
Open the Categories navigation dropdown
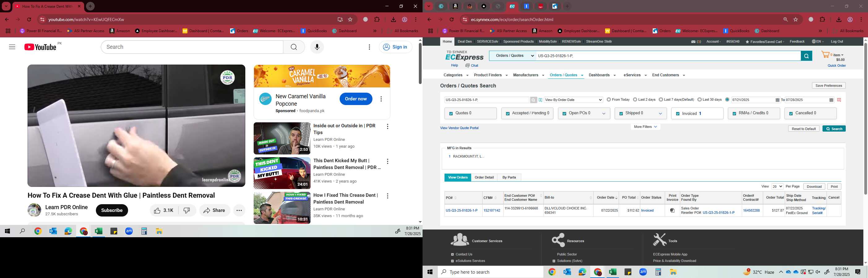tap(456, 75)
